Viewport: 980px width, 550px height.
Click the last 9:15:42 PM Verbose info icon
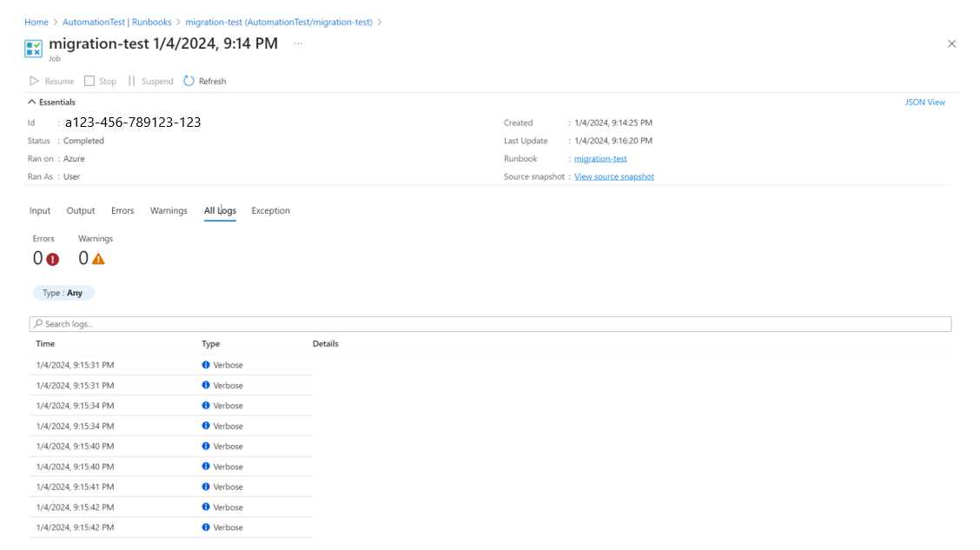[x=206, y=527]
